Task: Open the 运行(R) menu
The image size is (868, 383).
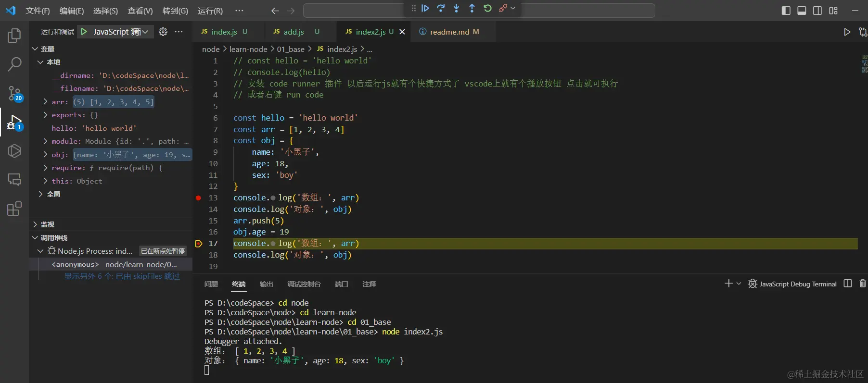Action: [210, 11]
